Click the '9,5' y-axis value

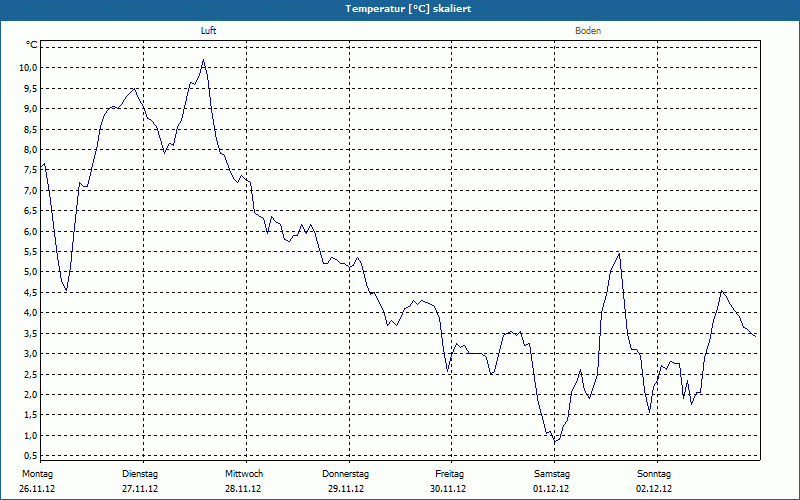(x=30, y=88)
